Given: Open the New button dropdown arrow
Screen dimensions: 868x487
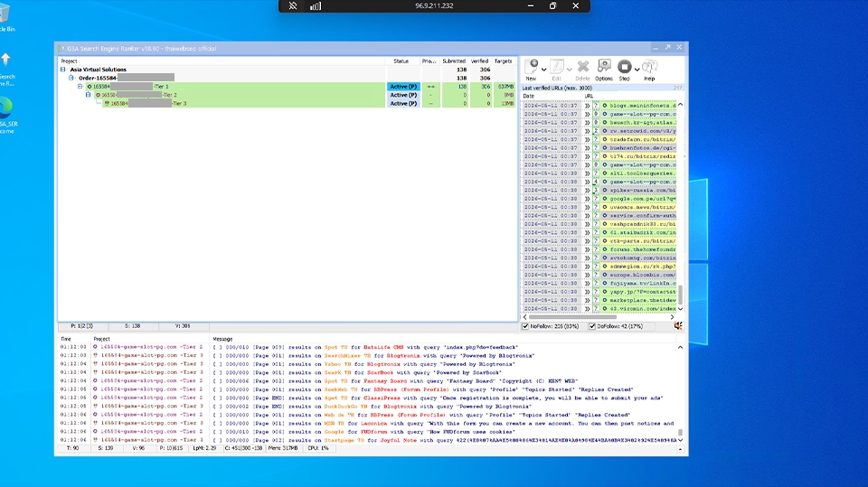Looking at the screenshot, I should (543, 70).
